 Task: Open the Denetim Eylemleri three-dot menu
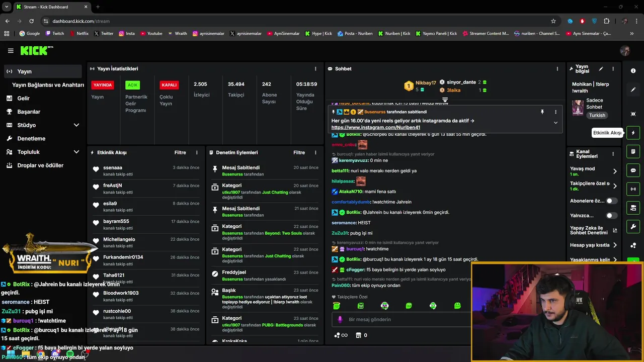pos(315,152)
